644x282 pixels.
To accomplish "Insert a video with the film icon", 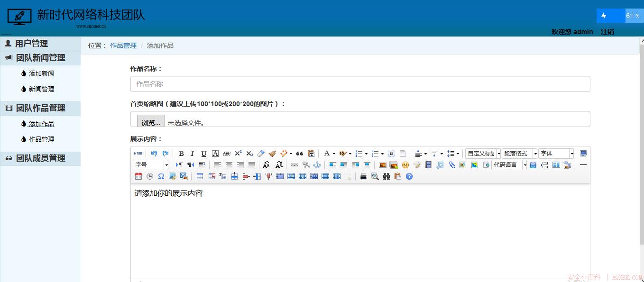I will (429, 165).
